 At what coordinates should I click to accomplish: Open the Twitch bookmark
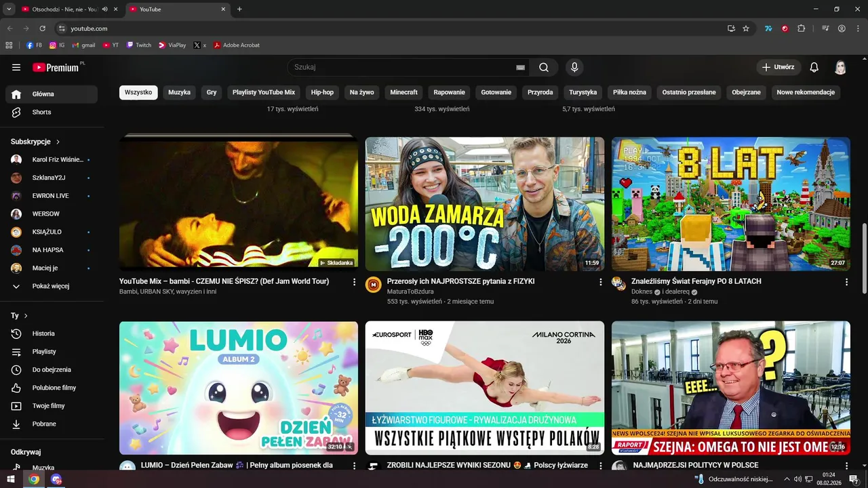(138, 45)
